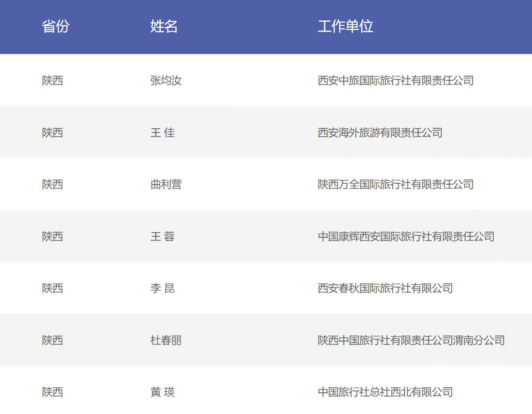The image size is (532, 414).
Task: Click 陕西 in the 张均汝 row
Action: pos(53,80)
